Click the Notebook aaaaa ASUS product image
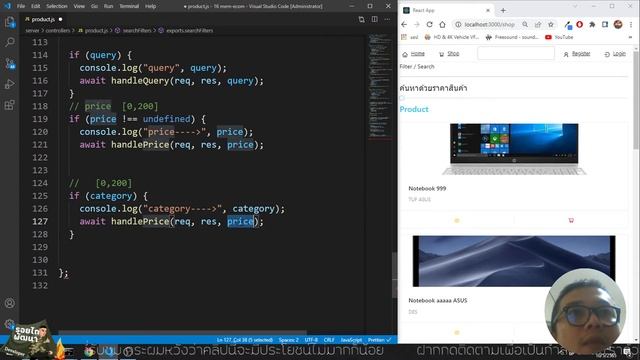 (x=514, y=261)
